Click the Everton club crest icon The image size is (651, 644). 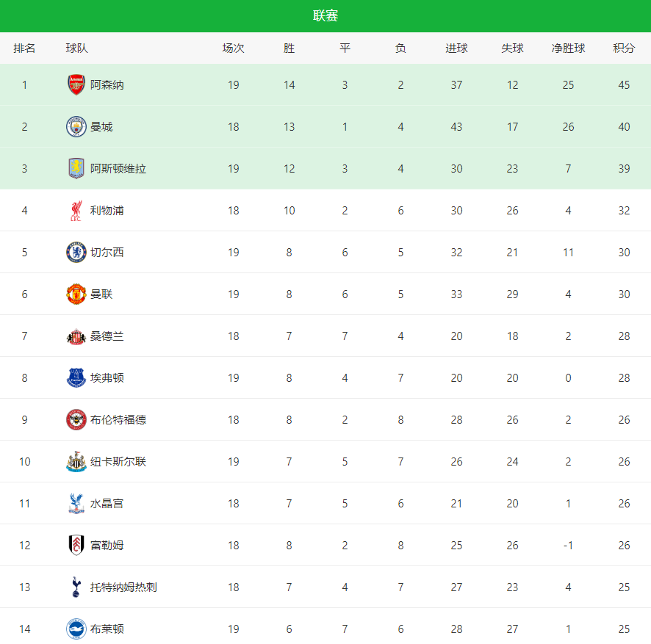coord(76,378)
